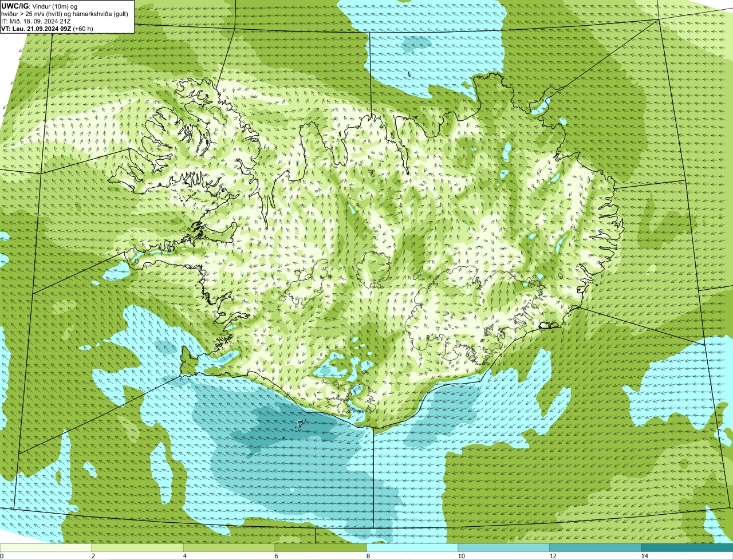This screenshot has height=560, width=733.
Task: Click the legend tick label "2"
Action: (93, 556)
